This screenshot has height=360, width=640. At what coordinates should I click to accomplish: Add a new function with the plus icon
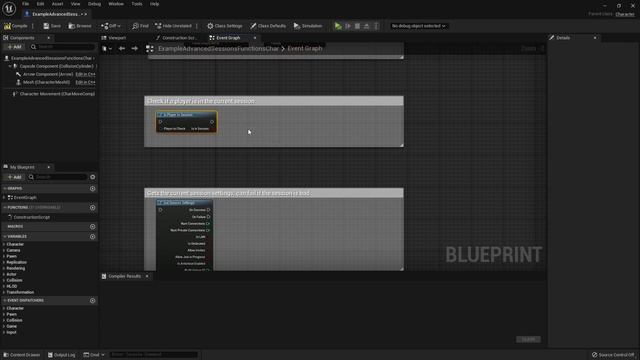point(93,208)
